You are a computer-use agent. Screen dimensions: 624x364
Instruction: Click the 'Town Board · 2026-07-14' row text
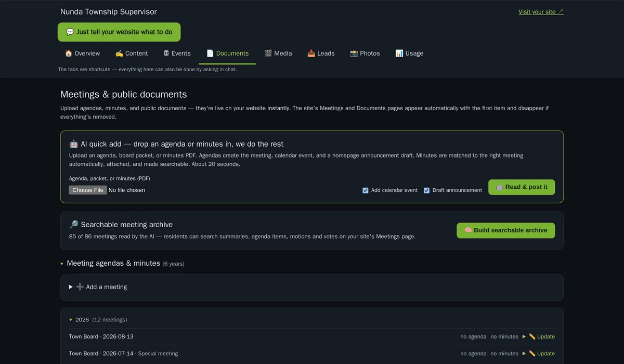[101, 354]
